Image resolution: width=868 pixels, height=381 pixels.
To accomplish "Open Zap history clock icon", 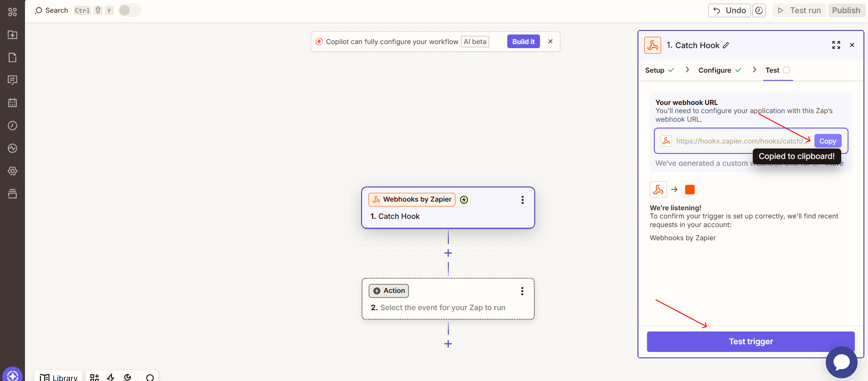I will [12, 126].
